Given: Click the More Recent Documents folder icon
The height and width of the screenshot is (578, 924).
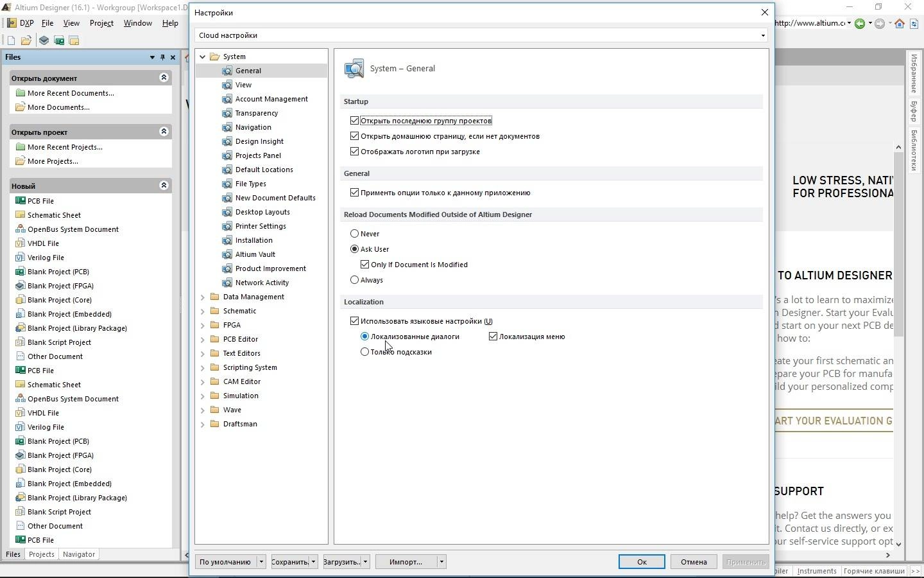Looking at the screenshot, I should (x=20, y=93).
